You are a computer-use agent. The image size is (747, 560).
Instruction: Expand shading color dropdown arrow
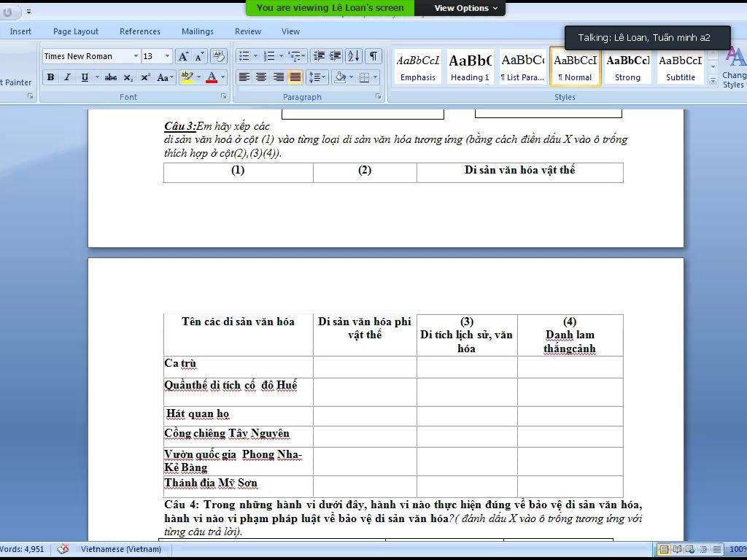click(x=352, y=77)
